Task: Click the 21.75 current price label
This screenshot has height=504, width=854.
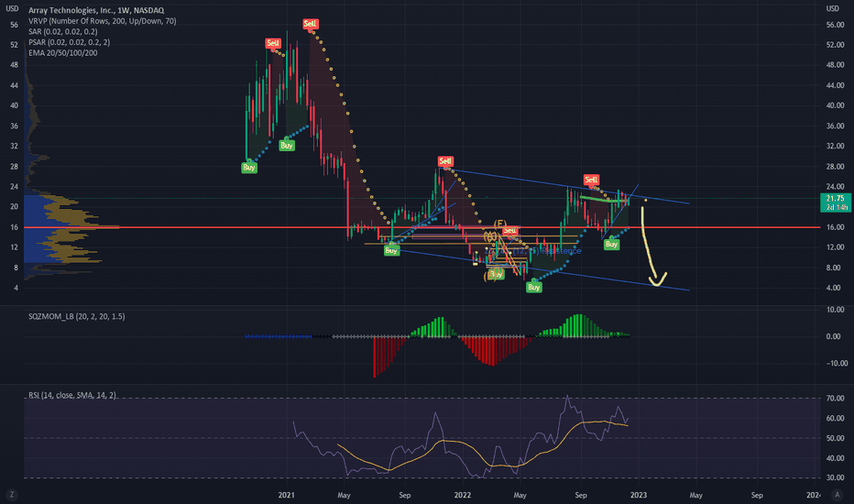Action: [836, 203]
